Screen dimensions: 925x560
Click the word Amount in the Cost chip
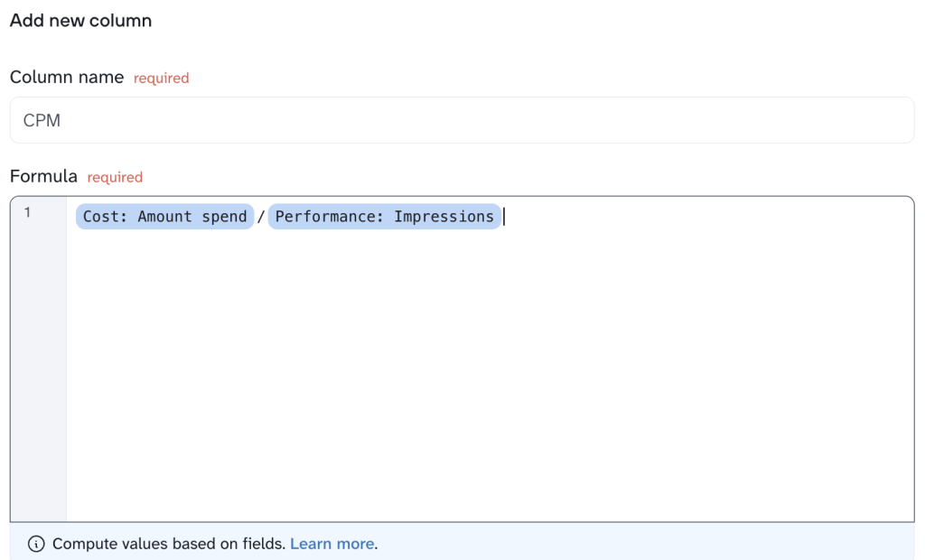pos(165,217)
